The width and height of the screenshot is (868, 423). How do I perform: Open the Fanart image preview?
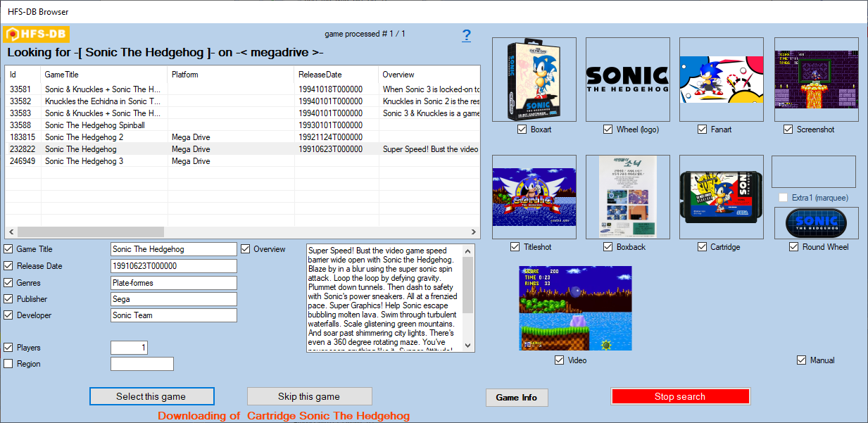point(721,80)
